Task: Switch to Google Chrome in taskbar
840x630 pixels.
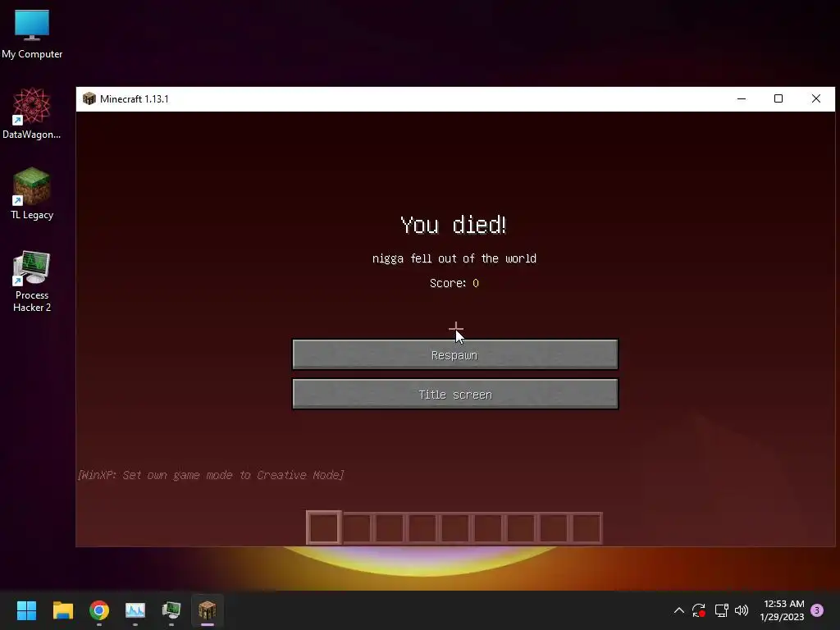Action: 99,610
